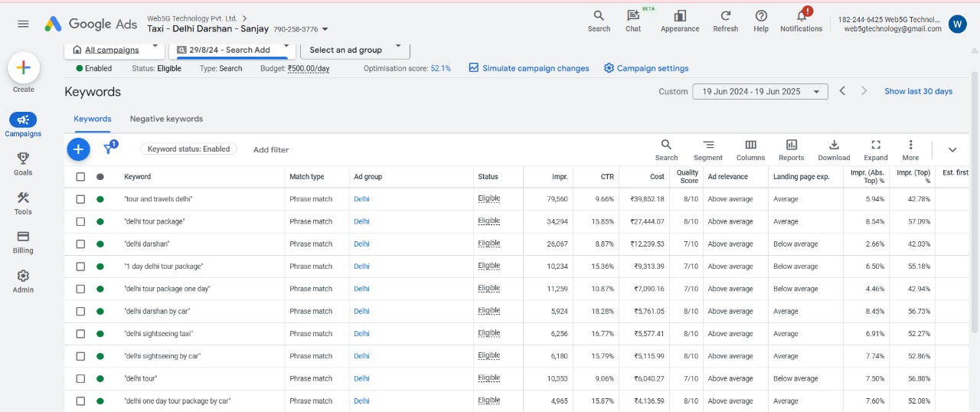Click the blue add keyword plus button
980x412 pixels.
point(78,149)
